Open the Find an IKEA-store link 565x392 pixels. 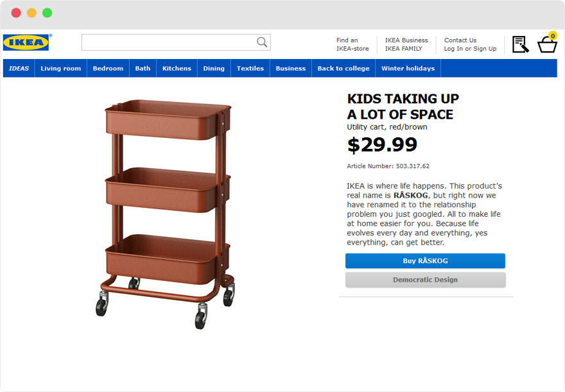pyautogui.click(x=352, y=44)
